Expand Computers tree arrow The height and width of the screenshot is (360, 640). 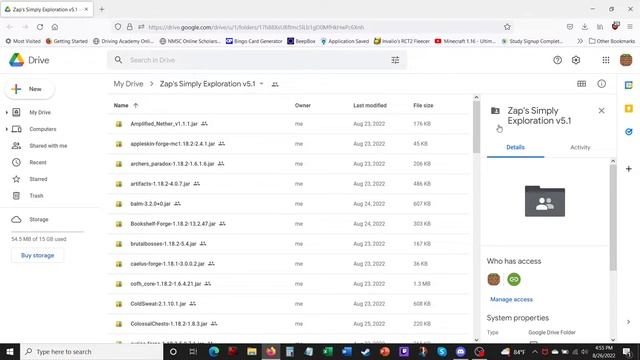[7, 129]
